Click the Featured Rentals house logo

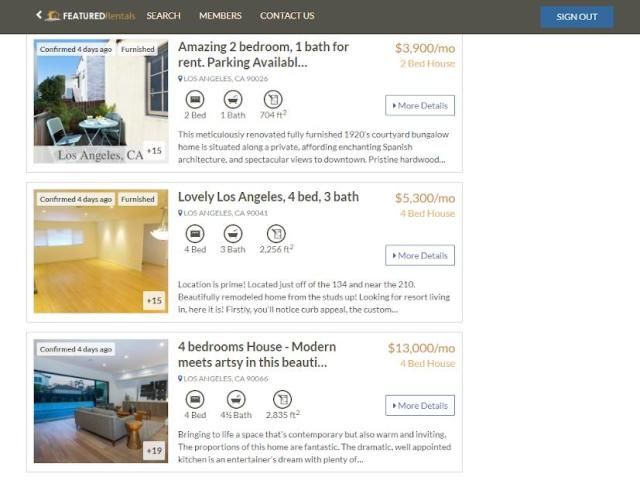(52, 16)
